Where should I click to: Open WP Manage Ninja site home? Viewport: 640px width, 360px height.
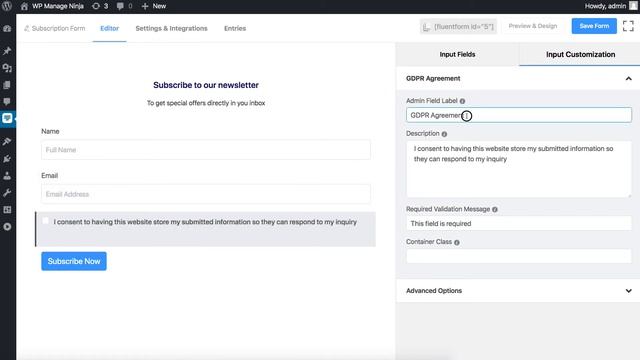pyautogui.click(x=52, y=6)
